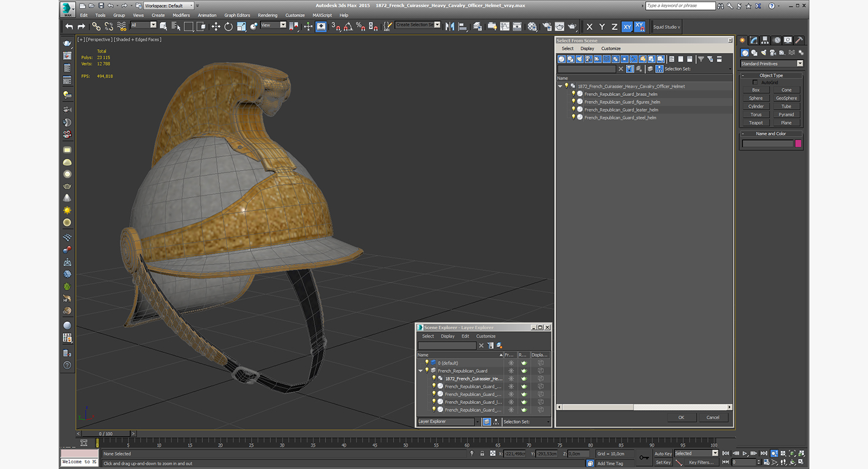
Task: Click Cancel in Select From Scene dialog
Action: pos(713,417)
